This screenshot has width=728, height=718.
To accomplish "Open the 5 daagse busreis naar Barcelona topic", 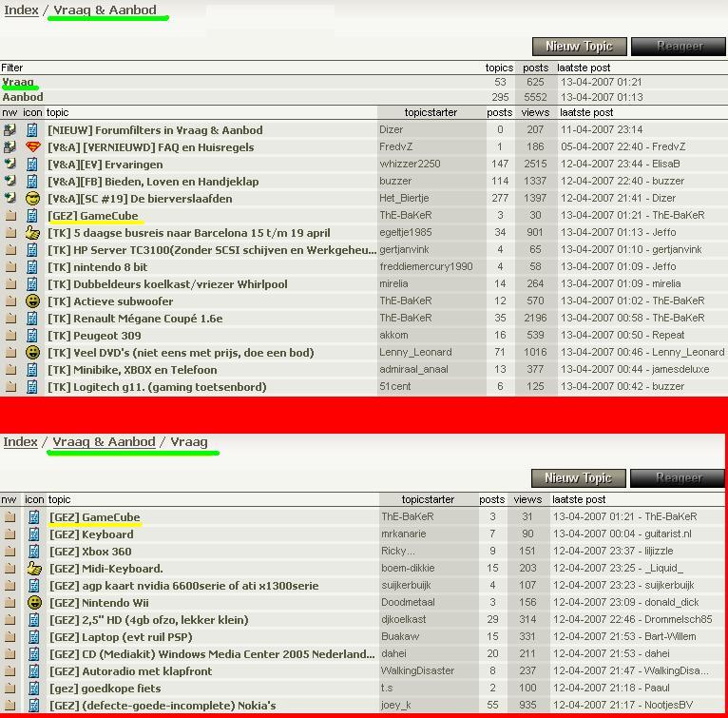I will 189,233.
